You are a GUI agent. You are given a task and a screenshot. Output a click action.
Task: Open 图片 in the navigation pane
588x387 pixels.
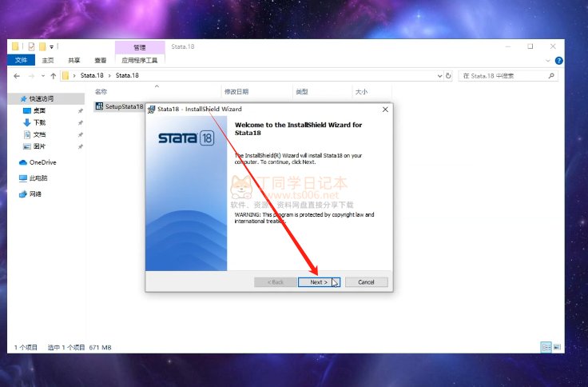(x=39, y=146)
